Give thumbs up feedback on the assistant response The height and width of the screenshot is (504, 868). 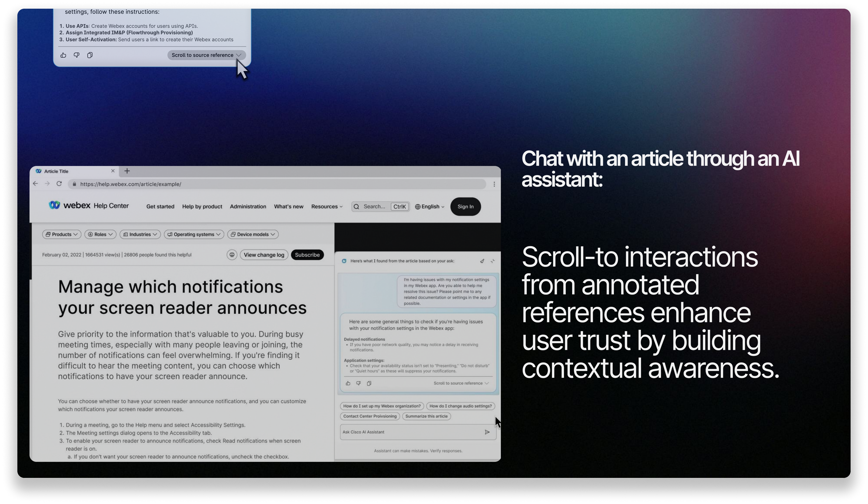point(348,383)
